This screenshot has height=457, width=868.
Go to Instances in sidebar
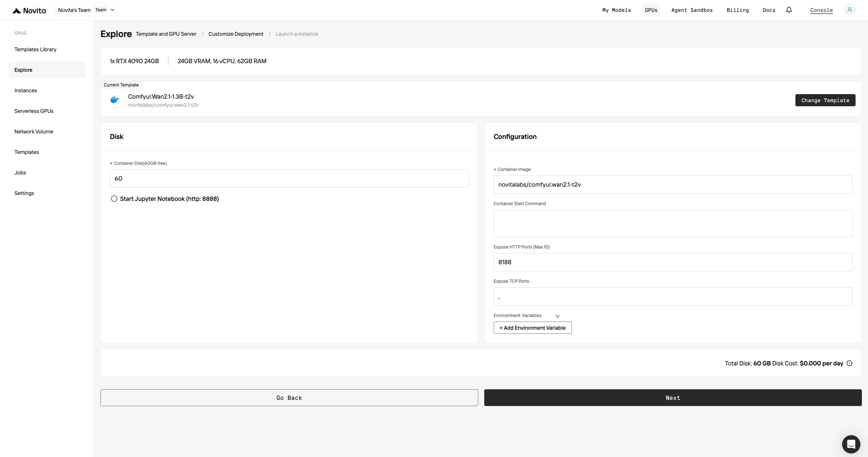47,91
